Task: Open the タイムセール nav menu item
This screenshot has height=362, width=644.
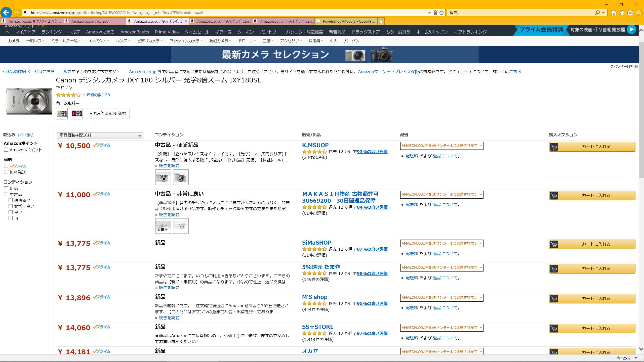Action: click(x=197, y=32)
